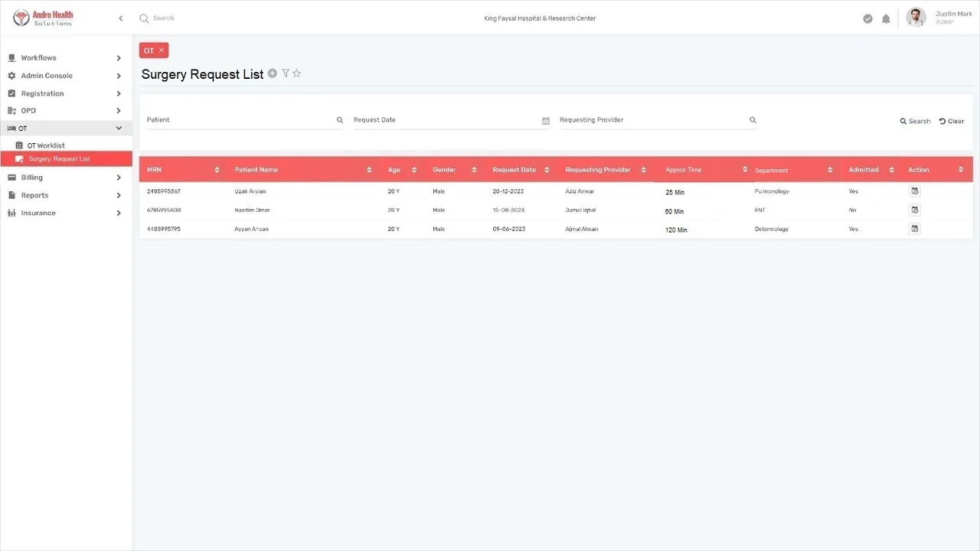This screenshot has width=980, height=551.
Task: Click the Insurance sidebar icon
Action: tap(11, 213)
